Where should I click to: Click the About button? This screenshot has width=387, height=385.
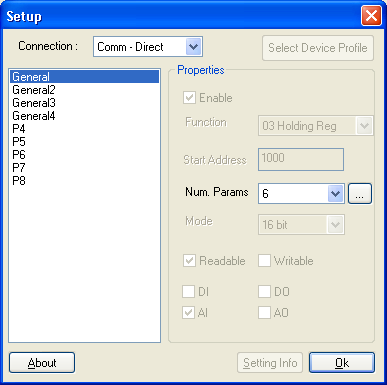(42, 363)
